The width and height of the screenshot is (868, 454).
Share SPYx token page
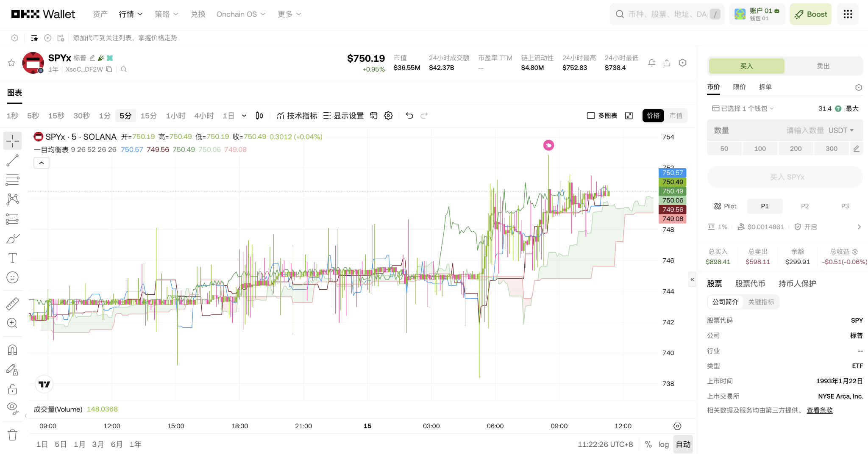coord(667,63)
